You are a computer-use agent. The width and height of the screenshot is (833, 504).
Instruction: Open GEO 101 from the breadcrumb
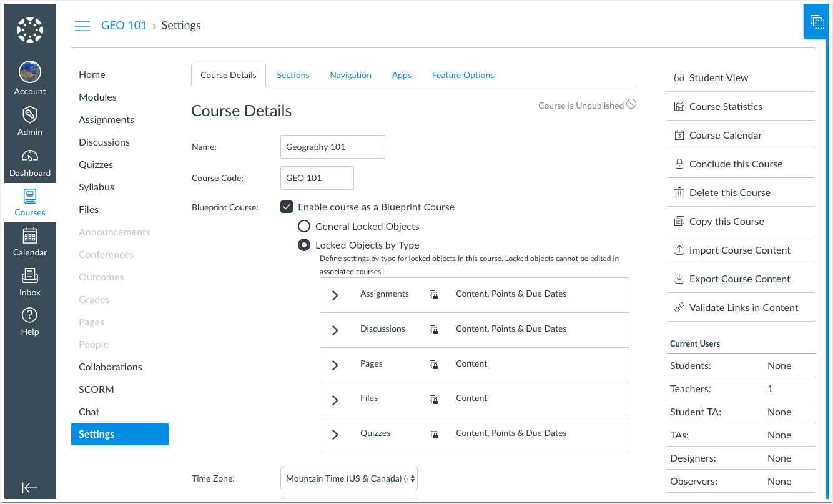click(x=124, y=25)
